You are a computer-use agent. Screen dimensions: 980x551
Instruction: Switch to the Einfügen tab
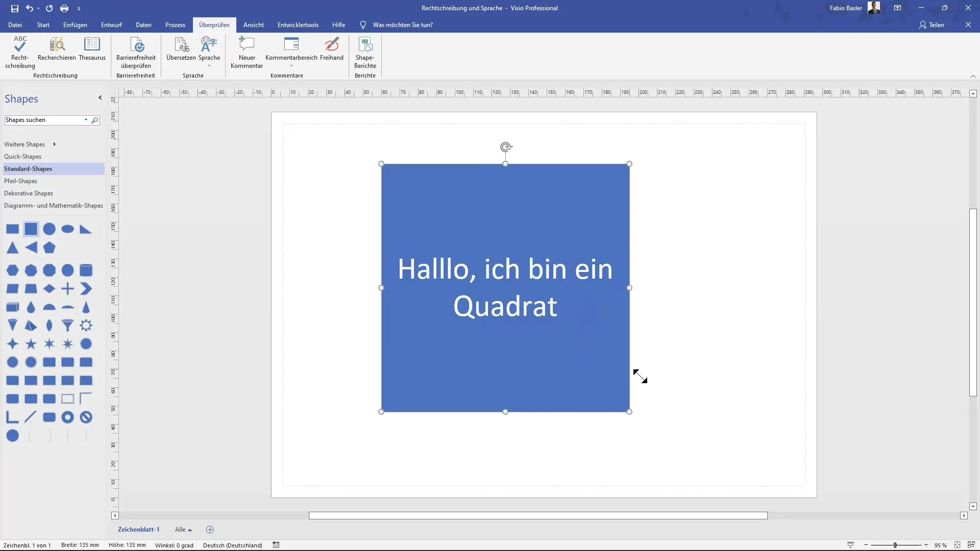click(x=75, y=25)
